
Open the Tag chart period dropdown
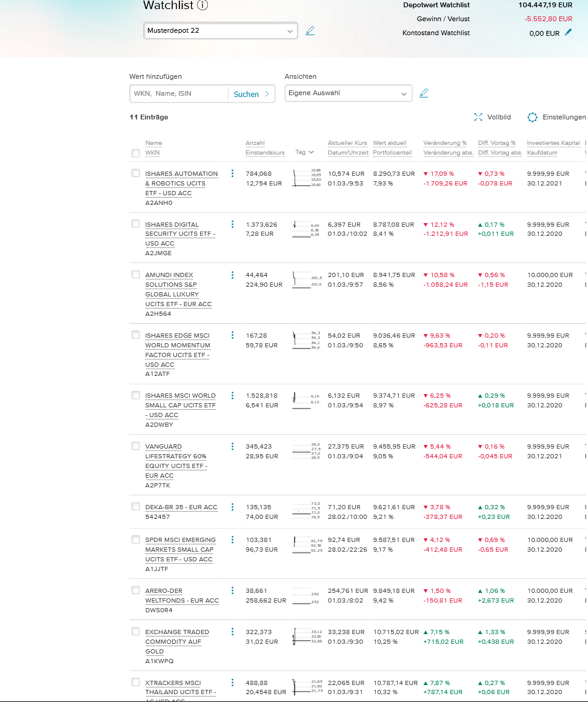point(304,152)
